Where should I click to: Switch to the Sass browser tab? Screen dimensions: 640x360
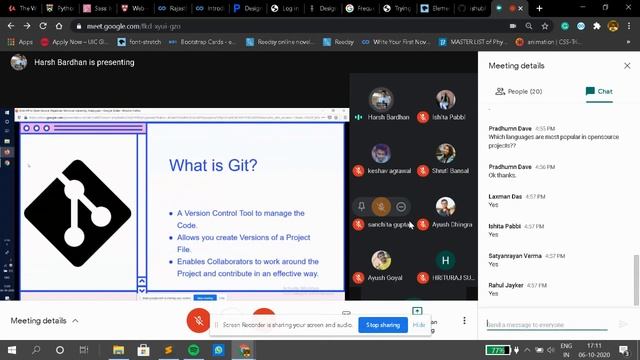coord(98,8)
